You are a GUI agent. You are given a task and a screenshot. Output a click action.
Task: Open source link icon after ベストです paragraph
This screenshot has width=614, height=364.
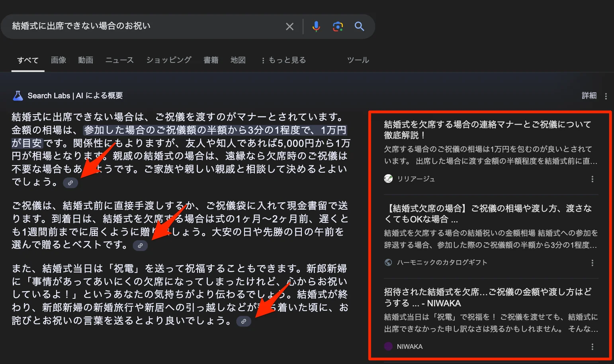click(140, 245)
